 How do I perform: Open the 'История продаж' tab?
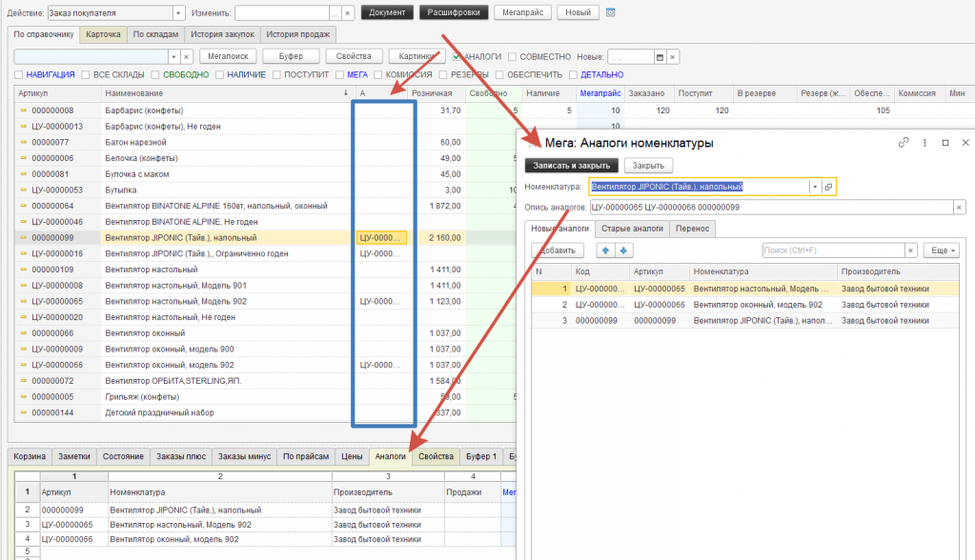click(x=298, y=34)
